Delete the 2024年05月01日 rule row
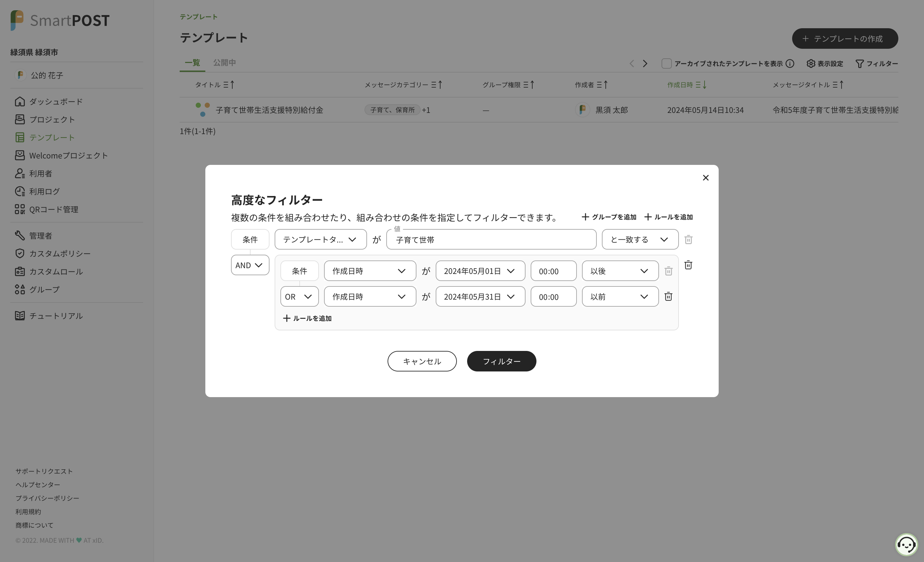The height and width of the screenshot is (562, 924). 668,271
